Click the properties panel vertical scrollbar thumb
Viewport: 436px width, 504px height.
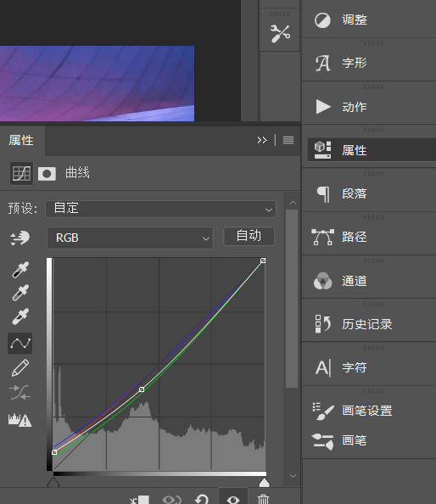click(292, 299)
